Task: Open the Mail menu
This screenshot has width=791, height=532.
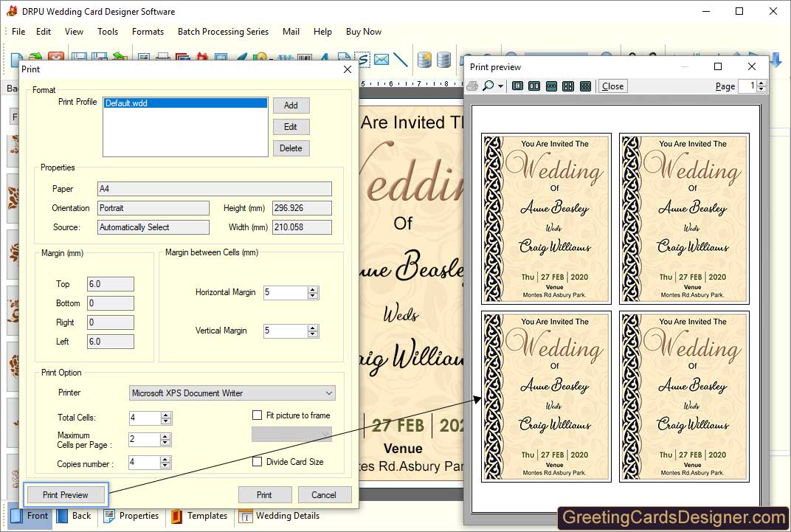Action: [x=291, y=31]
